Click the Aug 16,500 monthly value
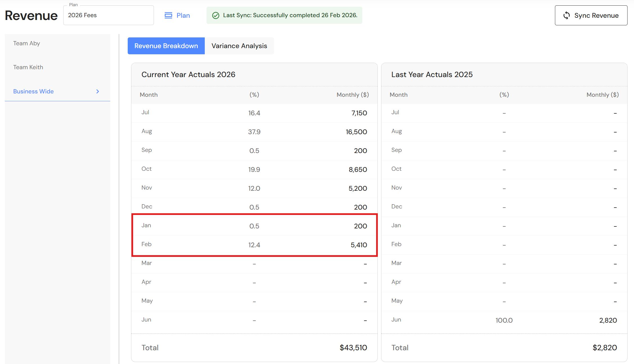This screenshot has width=634, height=364. click(x=356, y=132)
